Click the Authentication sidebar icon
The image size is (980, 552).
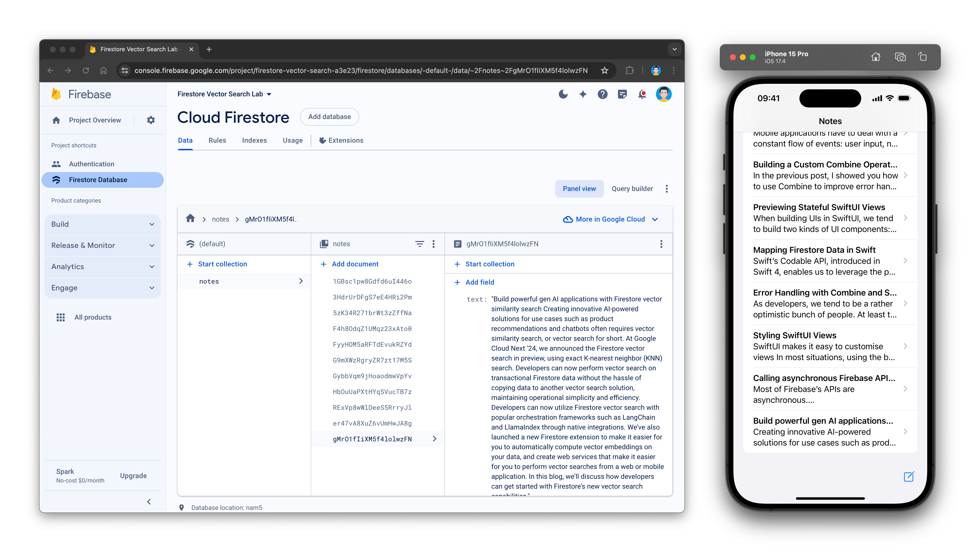(56, 163)
